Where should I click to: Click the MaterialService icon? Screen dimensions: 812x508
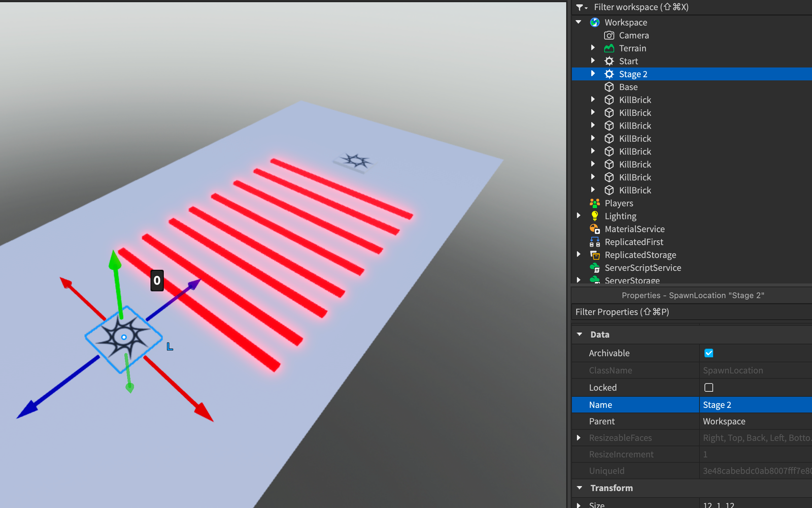point(595,229)
